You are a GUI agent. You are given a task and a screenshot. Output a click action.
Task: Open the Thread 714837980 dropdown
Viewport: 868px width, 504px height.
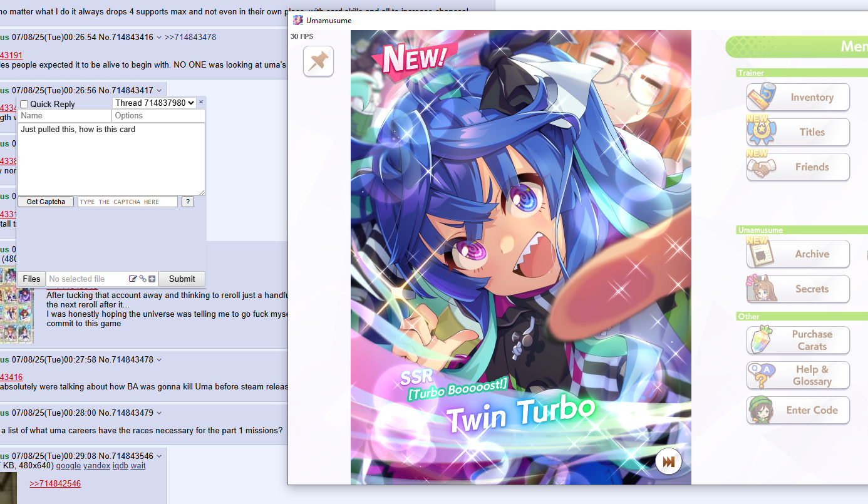click(x=155, y=103)
